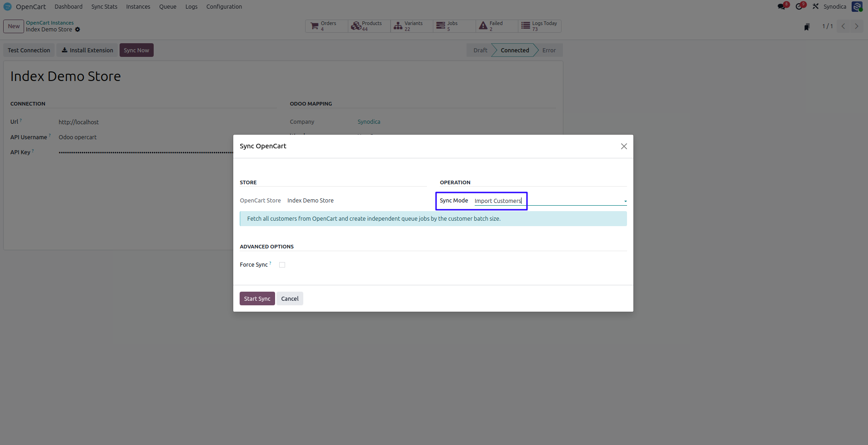Select the Connected status stage
Image resolution: width=868 pixels, height=445 pixels.
coord(515,50)
